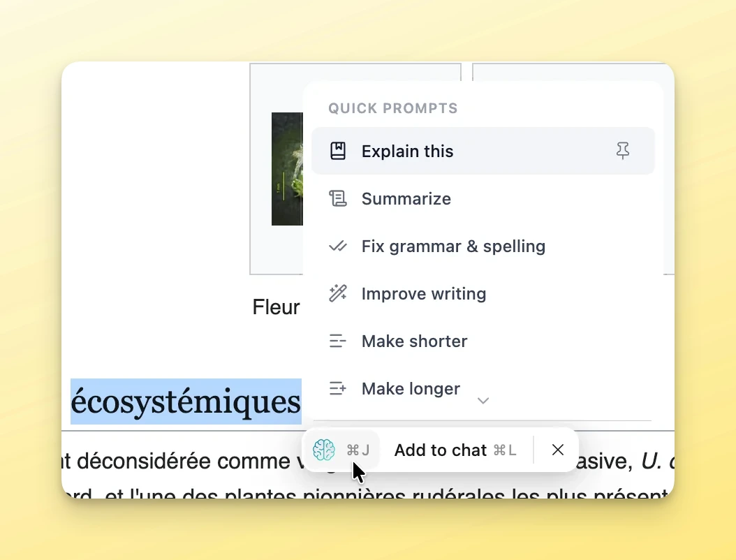The image size is (736, 560).
Task: Click the flower image thumbnail
Action: [287, 168]
